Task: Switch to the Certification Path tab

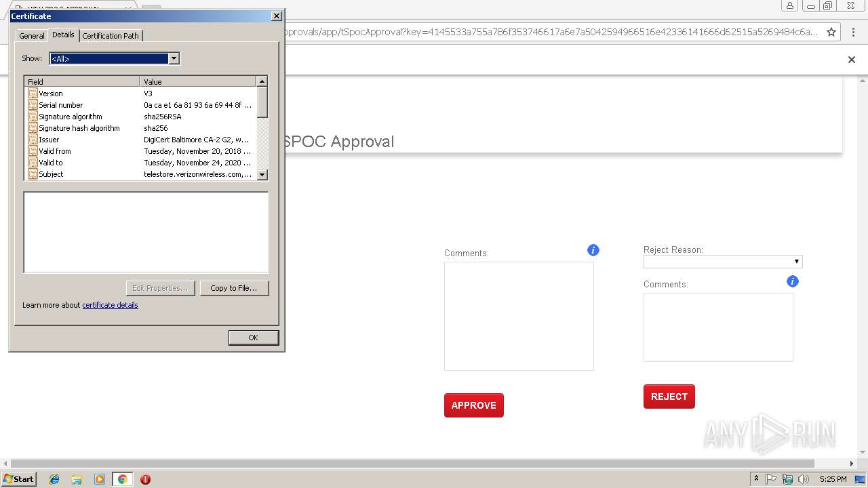Action: (111, 36)
